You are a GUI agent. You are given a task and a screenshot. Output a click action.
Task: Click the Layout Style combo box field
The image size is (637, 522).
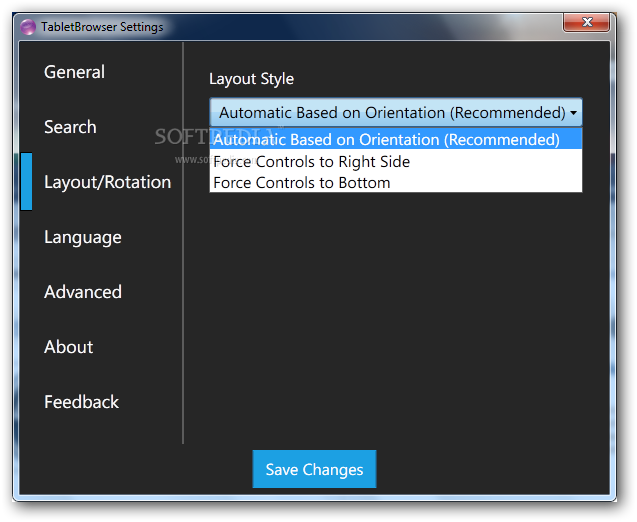(390, 112)
